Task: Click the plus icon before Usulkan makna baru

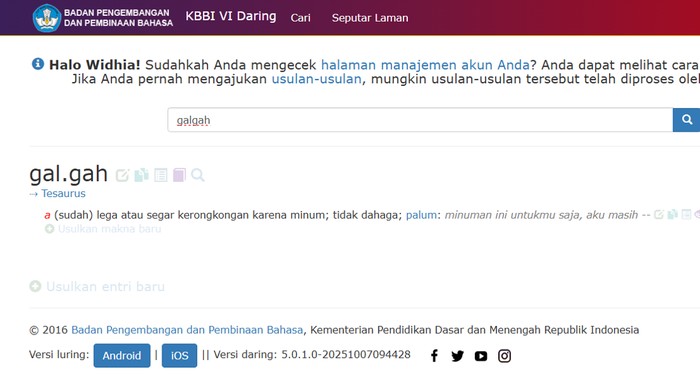Action: (50, 229)
